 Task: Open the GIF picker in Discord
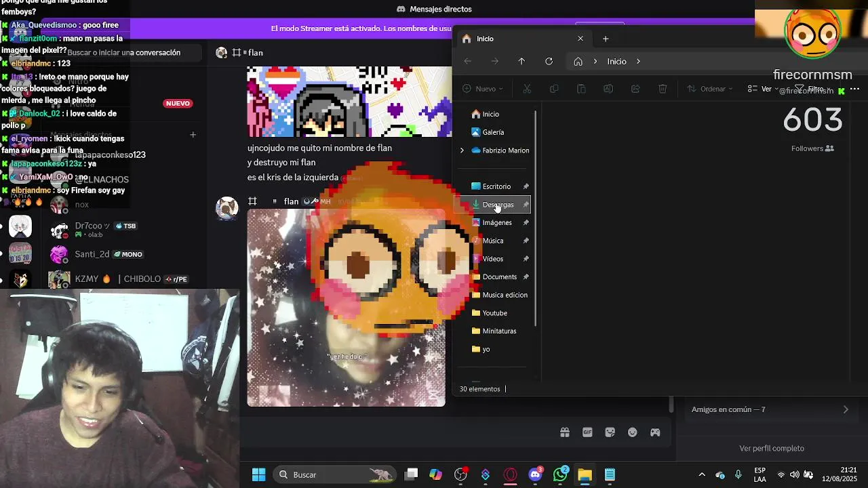[587, 432]
